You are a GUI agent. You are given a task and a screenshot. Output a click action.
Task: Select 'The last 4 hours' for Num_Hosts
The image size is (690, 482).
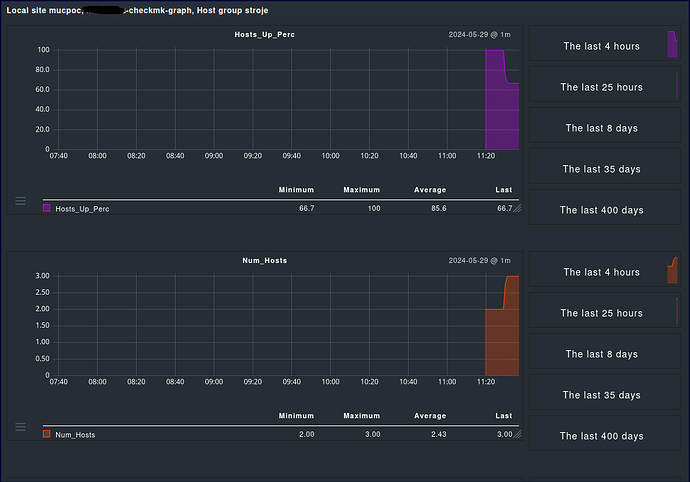pyautogui.click(x=601, y=272)
